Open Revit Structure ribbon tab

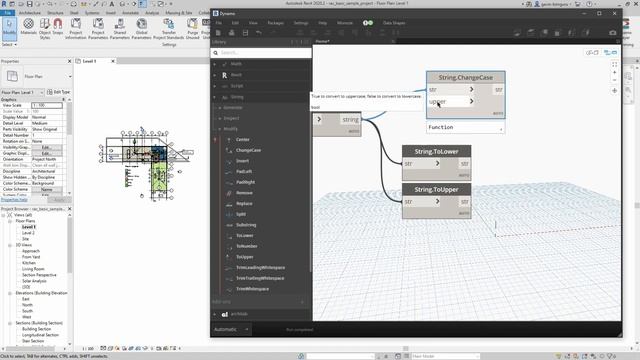pyautogui.click(x=55, y=13)
